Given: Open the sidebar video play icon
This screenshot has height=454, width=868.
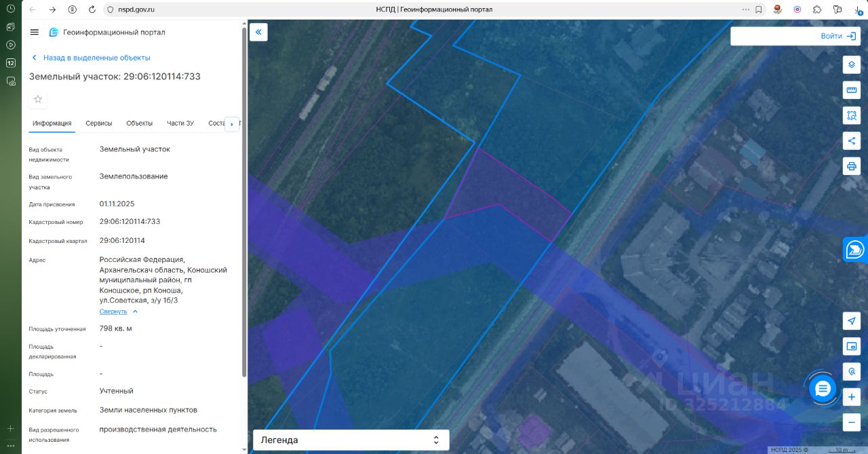Looking at the screenshot, I should click(11, 45).
